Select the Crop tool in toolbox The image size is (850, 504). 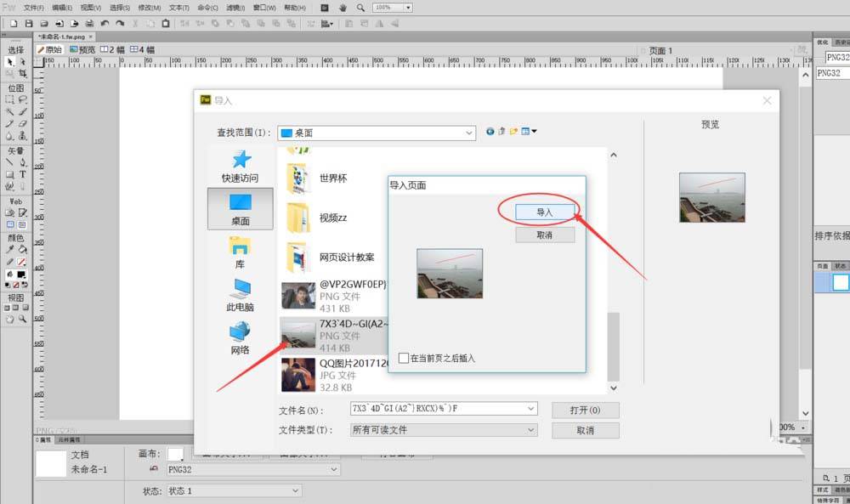tap(23, 74)
